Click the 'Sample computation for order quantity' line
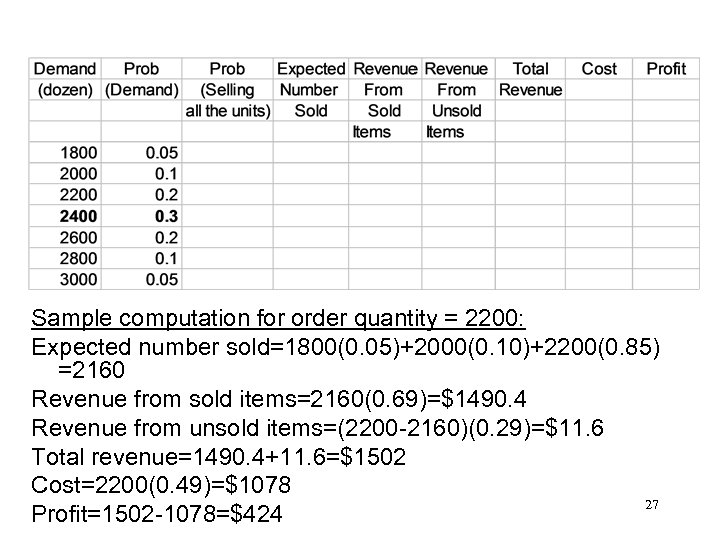This screenshot has width=720, height=540. point(285,321)
